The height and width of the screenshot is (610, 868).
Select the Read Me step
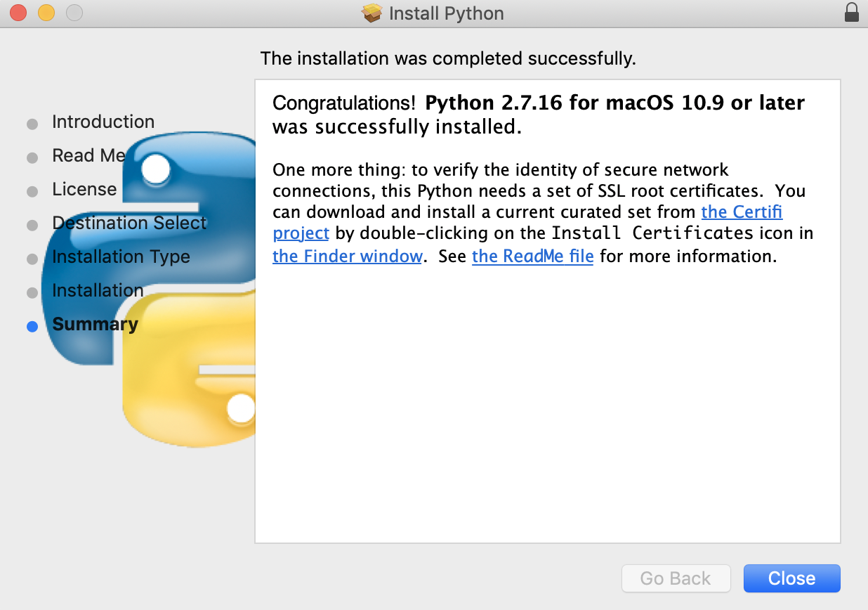88,155
